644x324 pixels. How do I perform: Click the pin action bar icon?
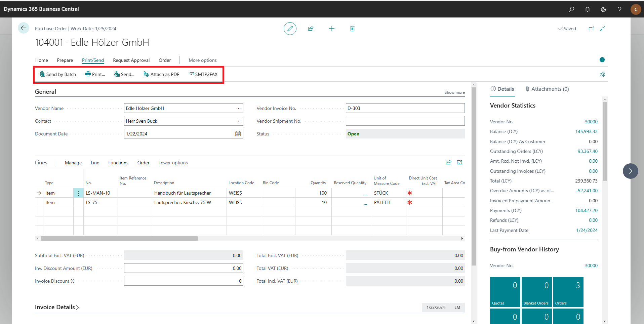602,74
